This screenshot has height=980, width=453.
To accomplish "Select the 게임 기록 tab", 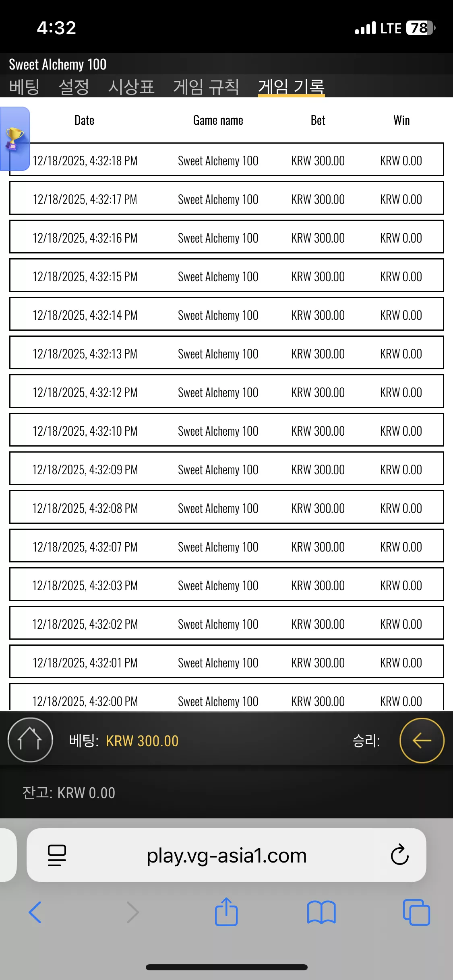I will click(x=291, y=86).
